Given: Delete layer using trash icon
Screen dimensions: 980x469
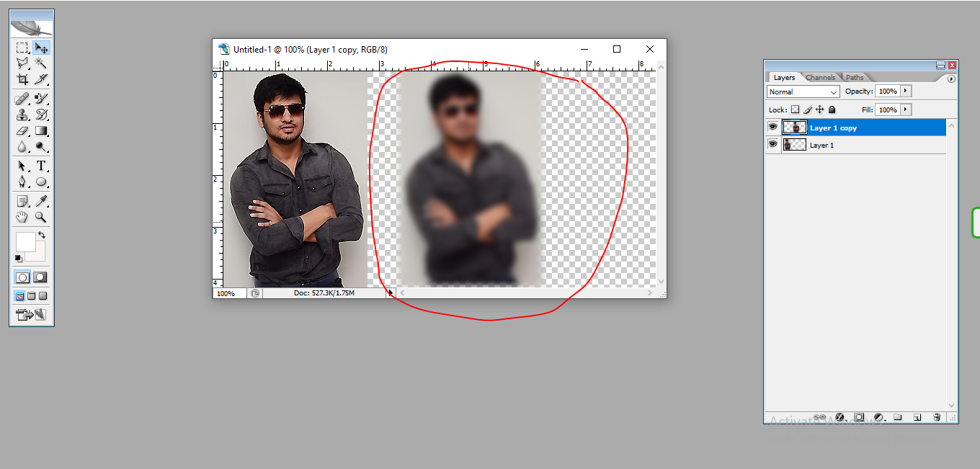Looking at the screenshot, I should coord(937,417).
